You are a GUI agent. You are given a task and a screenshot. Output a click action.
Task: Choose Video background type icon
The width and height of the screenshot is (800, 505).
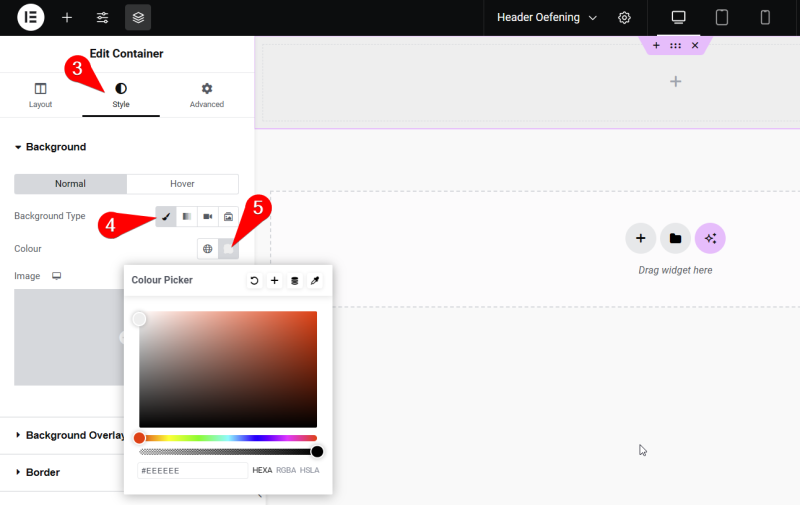208,216
